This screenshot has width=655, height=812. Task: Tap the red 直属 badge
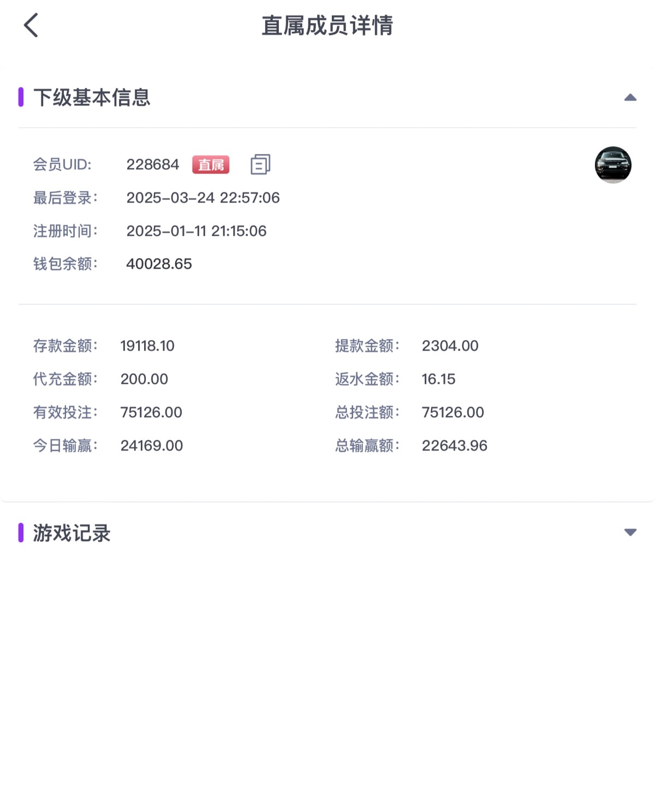(x=211, y=164)
